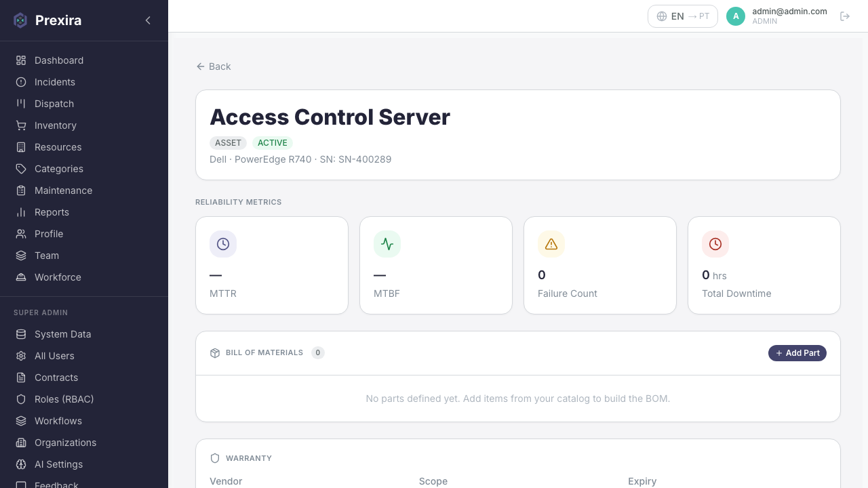Click the Organizations building icon
This screenshot has width=868, height=488.
21,443
